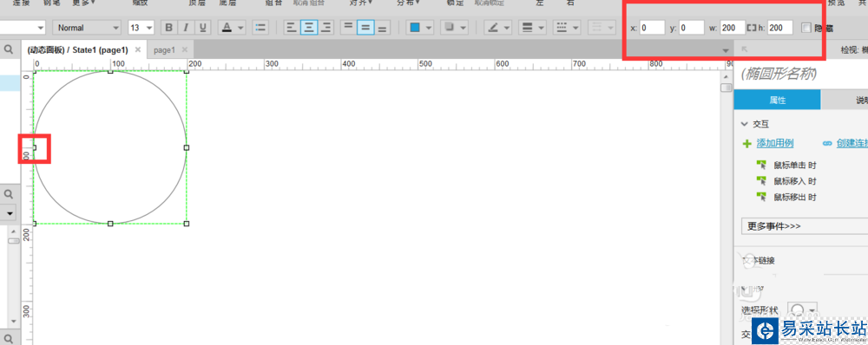The image size is (868, 345).
Task: Click the y position input field
Action: (692, 28)
